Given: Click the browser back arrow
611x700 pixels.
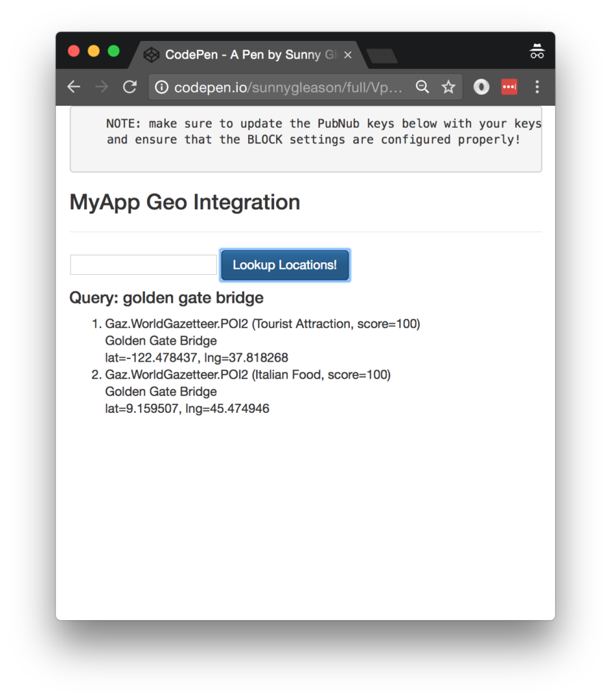Looking at the screenshot, I should (74, 87).
